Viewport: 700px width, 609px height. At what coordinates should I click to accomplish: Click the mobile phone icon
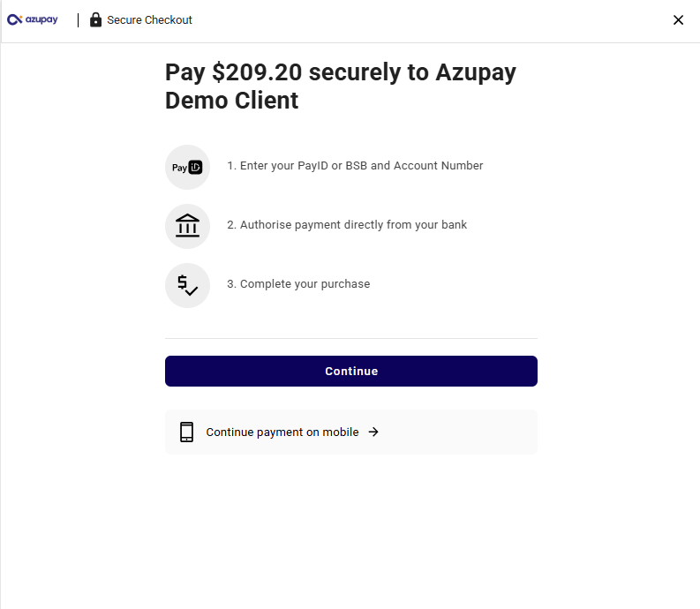[186, 432]
